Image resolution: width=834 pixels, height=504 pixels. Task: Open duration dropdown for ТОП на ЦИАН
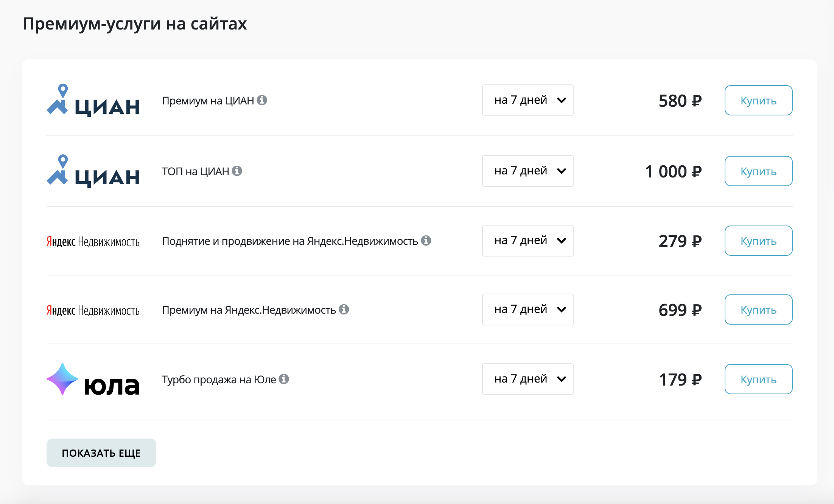pos(528,171)
